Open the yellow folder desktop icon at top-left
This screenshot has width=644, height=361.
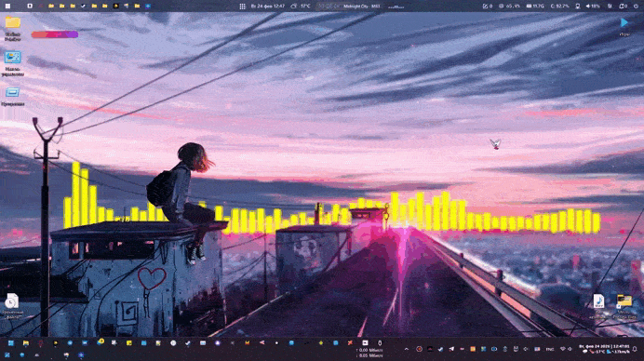(x=13, y=23)
